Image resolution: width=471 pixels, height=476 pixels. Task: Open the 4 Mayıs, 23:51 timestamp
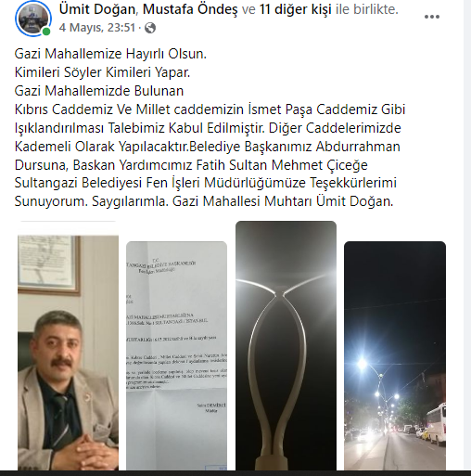pos(97,28)
